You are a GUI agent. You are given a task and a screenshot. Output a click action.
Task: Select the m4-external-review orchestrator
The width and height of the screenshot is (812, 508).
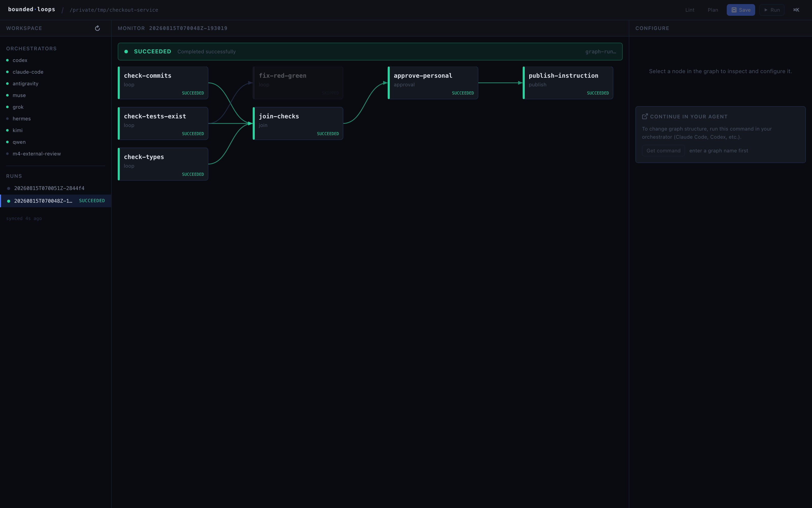click(56, 153)
